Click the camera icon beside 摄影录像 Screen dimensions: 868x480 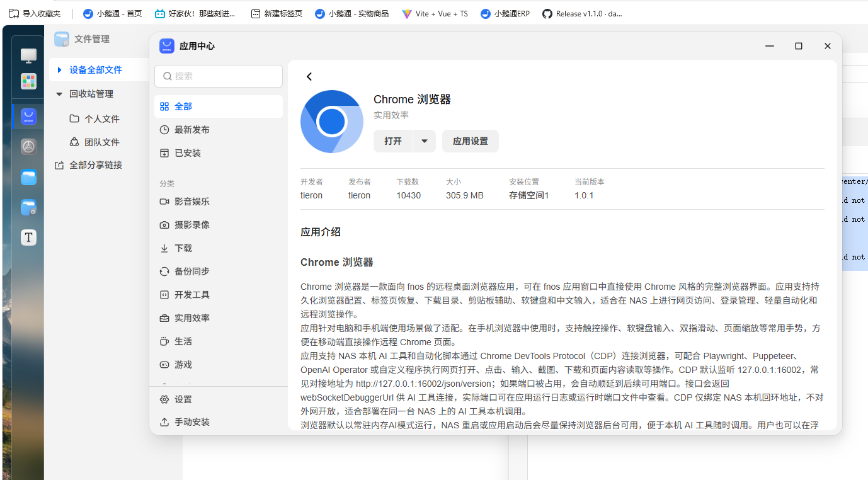point(164,225)
